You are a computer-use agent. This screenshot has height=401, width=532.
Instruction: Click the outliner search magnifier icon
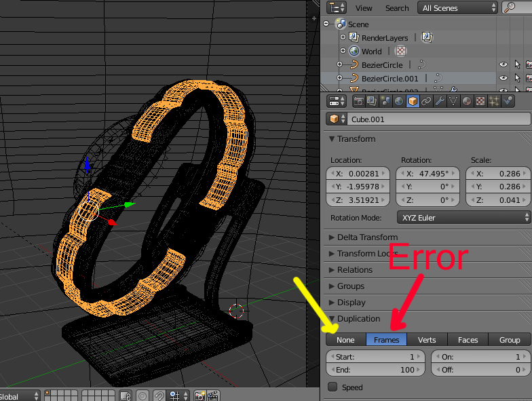(509, 7)
